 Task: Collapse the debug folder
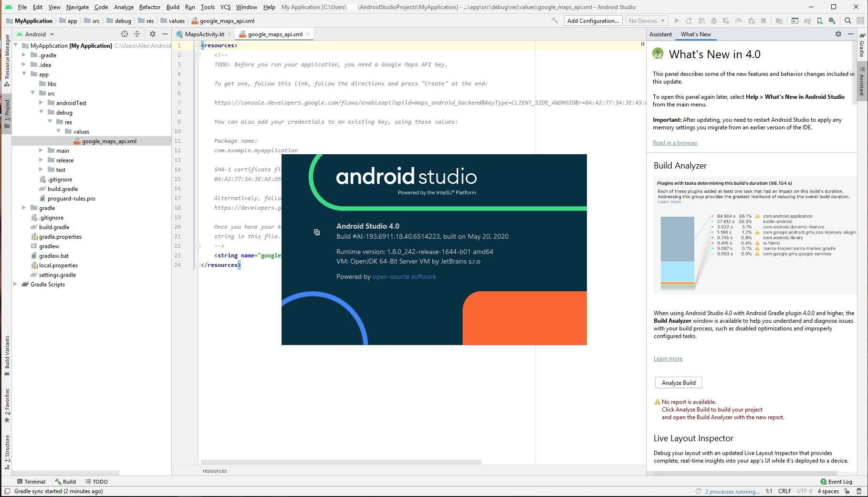[41, 112]
